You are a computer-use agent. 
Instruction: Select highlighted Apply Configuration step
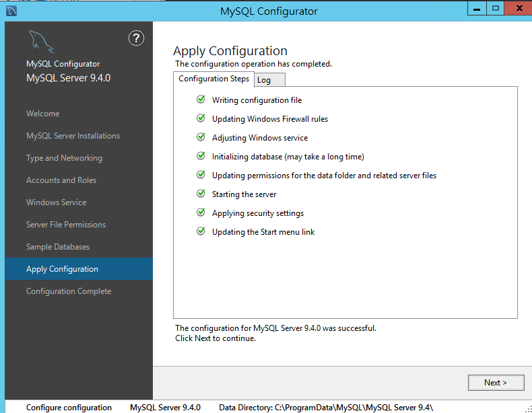point(79,269)
